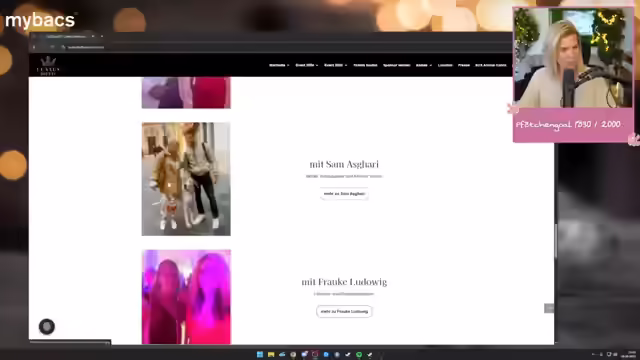
Task: Open the Location menu item
Action: [x=445, y=65]
